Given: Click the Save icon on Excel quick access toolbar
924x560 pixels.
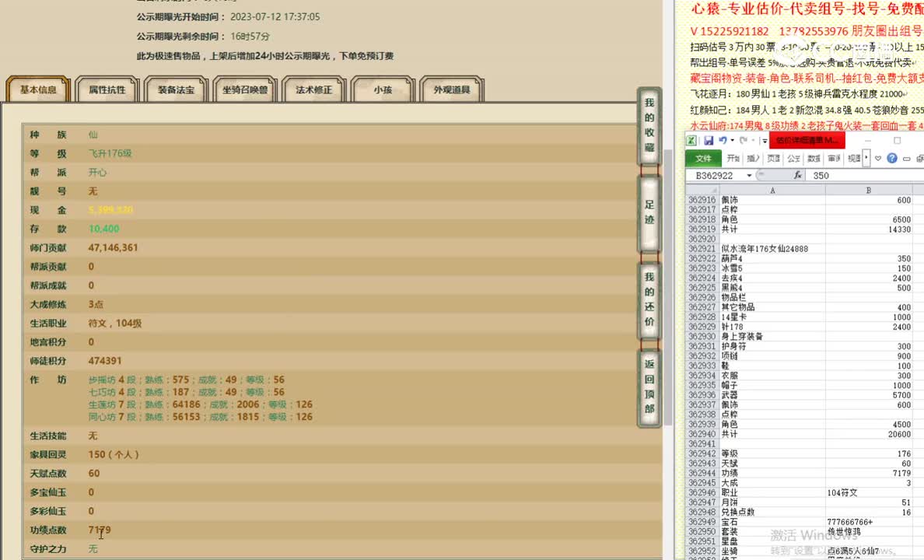Looking at the screenshot, I should (x=709, y=140).
